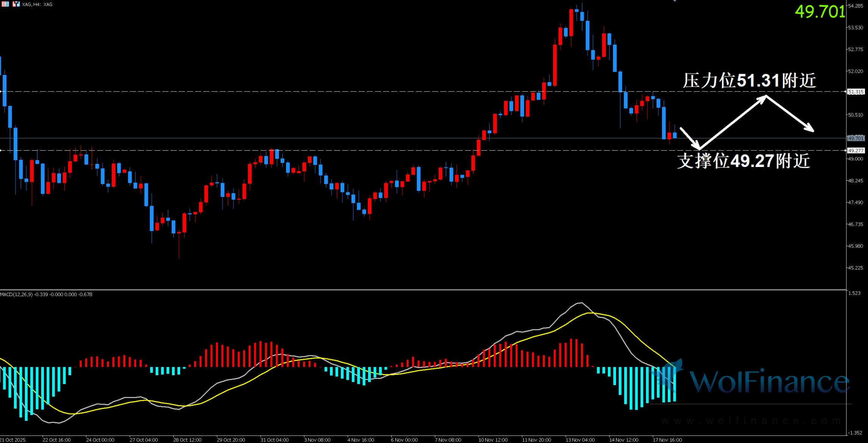Click the 54.285 price scale label
Image resolution: width=868 pixels, height=443 pixels.
[x=856, y=6]
